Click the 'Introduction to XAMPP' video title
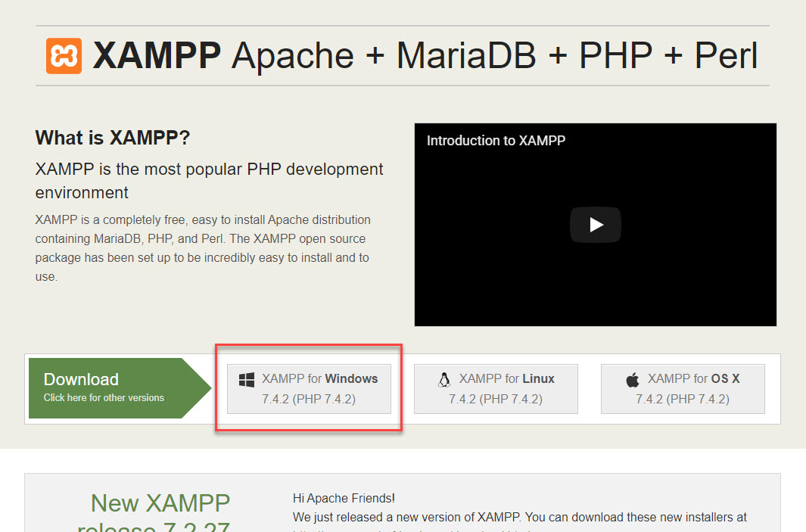The width and height of the screenshot is (806, 532). tap(496, 141)
